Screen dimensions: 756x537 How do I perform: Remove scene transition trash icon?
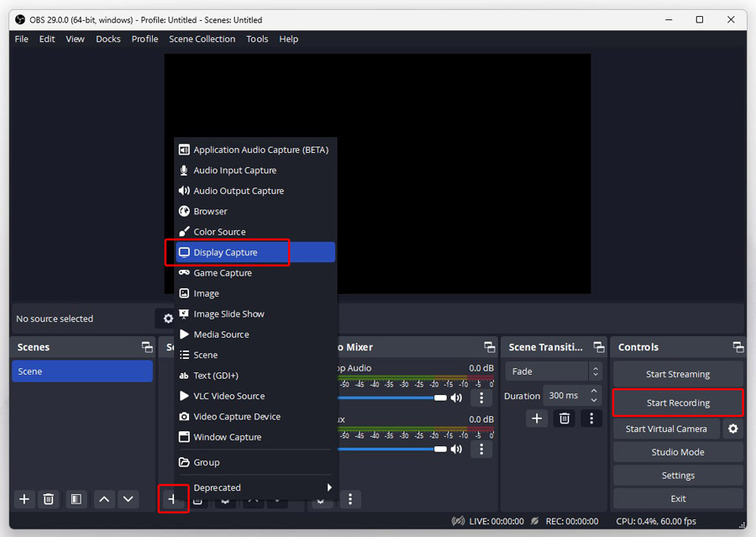564,419
